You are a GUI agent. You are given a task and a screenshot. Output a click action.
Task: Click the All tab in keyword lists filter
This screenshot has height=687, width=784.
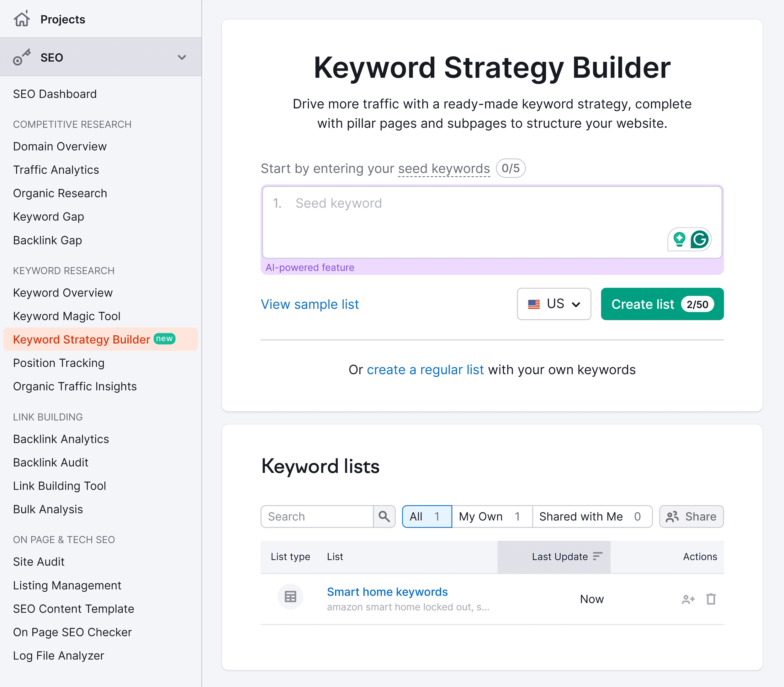[425, 516]
